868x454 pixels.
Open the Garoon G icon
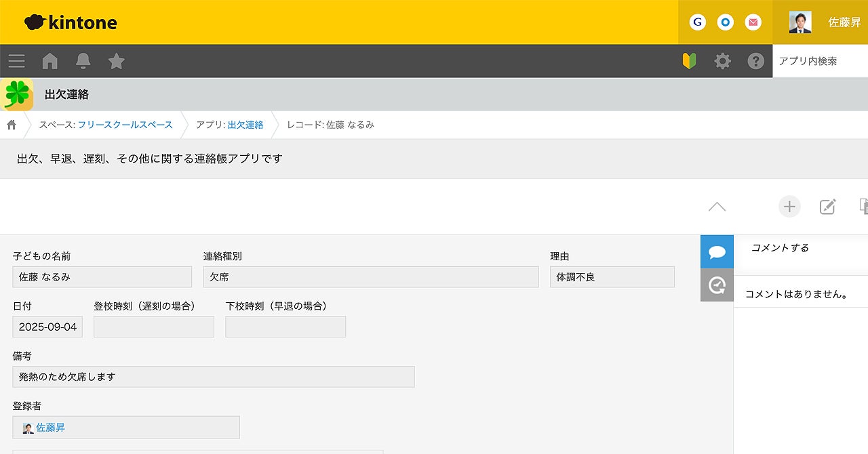pos(697,22)
